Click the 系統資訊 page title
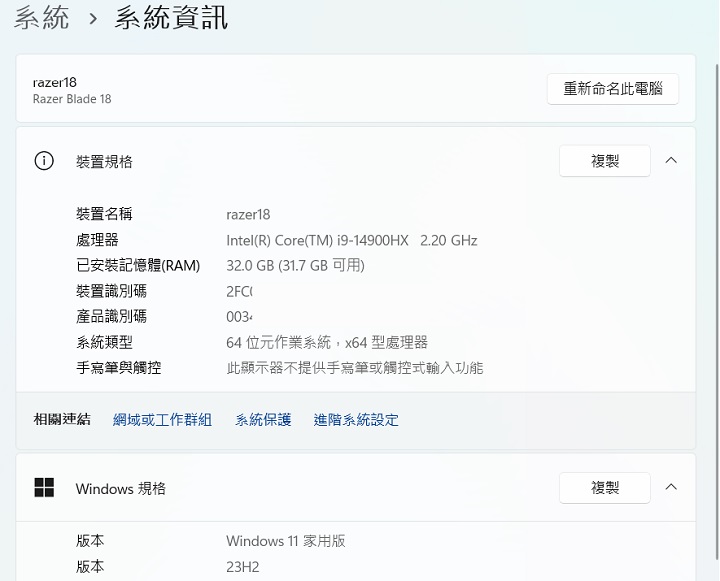Viewport: 720px width, 581px height. tap(171, 18)
